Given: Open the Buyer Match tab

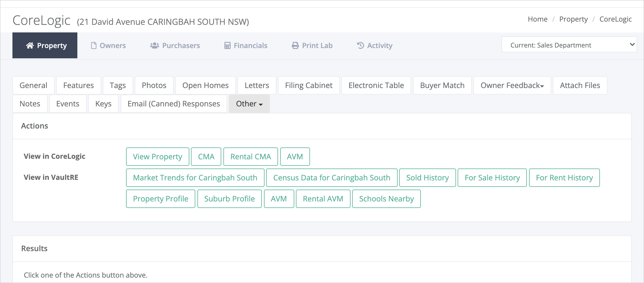Looking at the screenshot, I should pos(442,85).
